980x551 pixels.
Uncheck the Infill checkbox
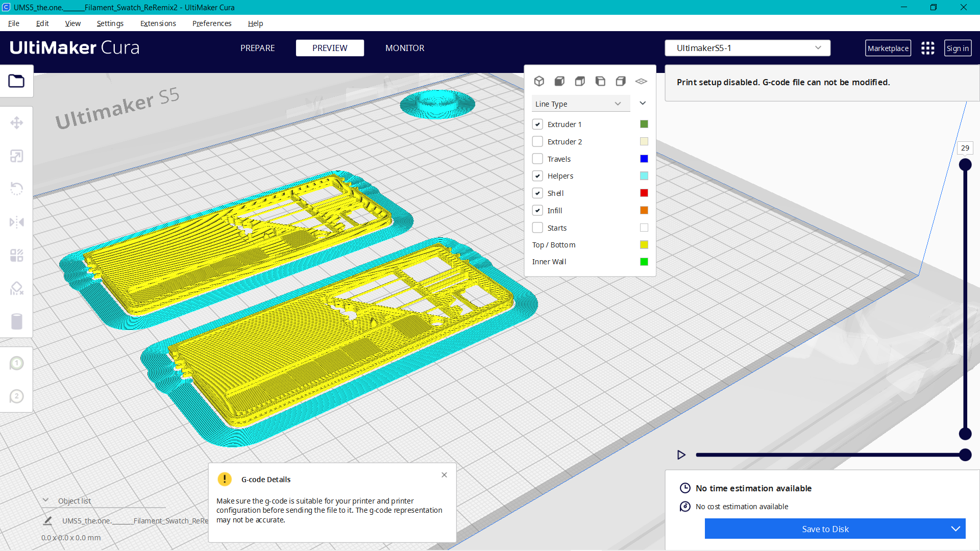[537, 210]
